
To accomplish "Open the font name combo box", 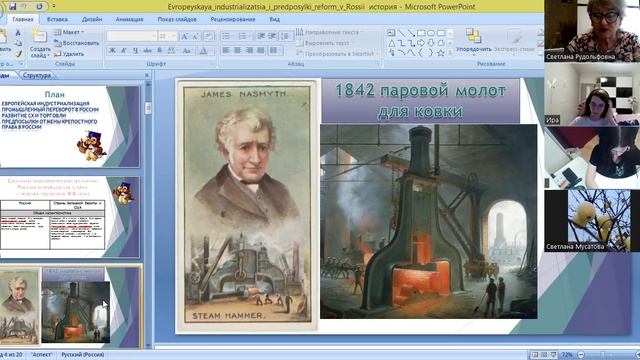I will [131, 36].
